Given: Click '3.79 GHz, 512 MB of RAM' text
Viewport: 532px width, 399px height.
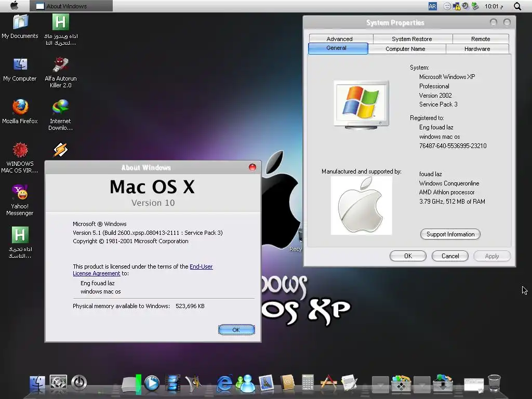Looking at the screenshot, I should point(452,202).
